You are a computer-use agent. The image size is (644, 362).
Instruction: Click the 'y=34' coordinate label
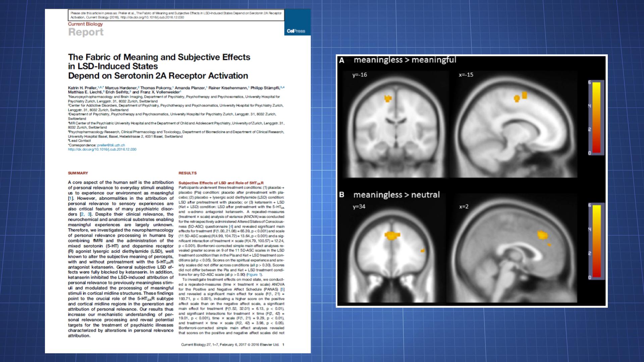359,207
